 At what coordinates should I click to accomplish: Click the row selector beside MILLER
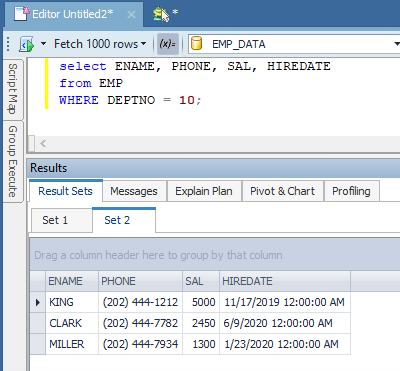click(38, 344)
